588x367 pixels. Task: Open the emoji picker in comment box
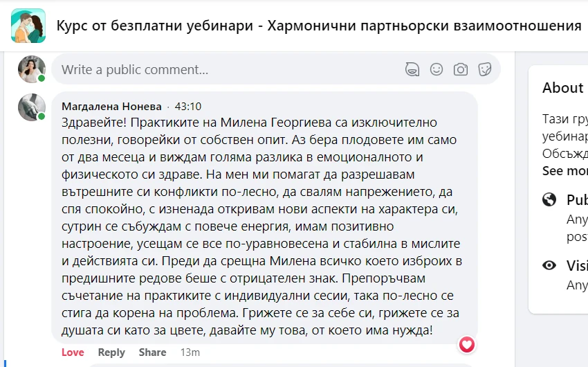coord(437,69)
